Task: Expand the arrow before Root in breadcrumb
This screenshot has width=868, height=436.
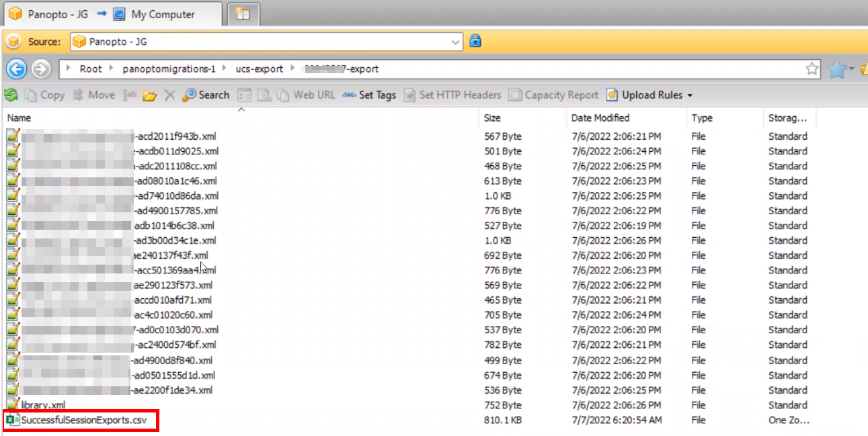Action: coord(69,69)
